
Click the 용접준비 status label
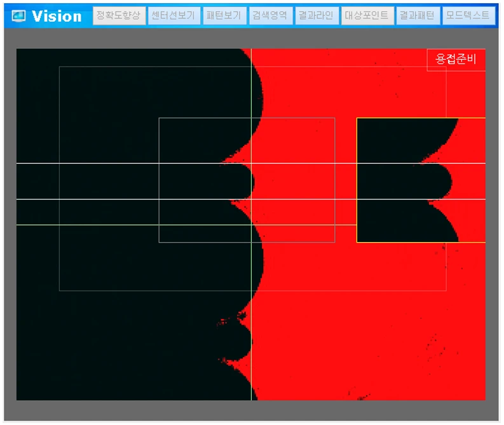[x=456, y=59]
